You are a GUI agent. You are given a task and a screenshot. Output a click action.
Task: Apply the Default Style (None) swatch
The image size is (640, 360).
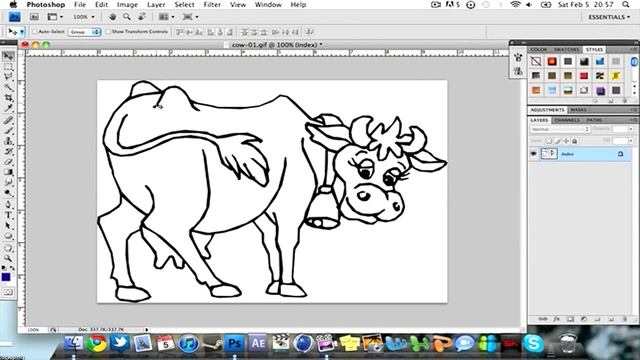tap(536, 62)
